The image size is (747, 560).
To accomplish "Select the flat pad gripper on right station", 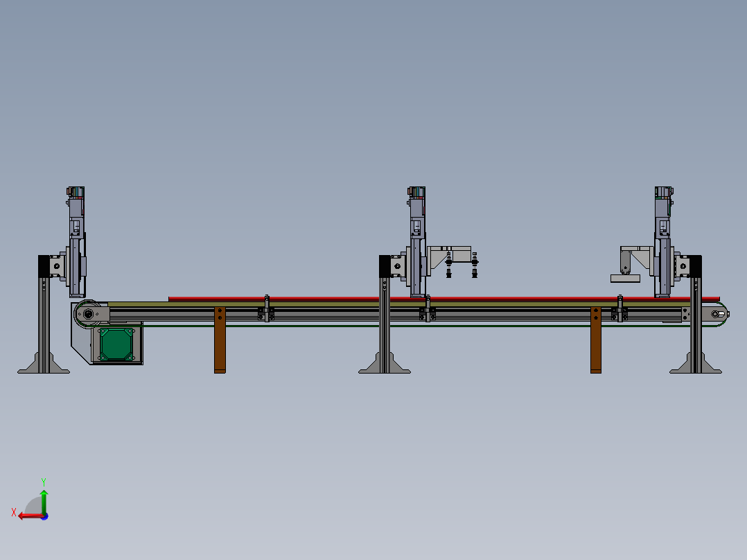I will pos(626,279).
